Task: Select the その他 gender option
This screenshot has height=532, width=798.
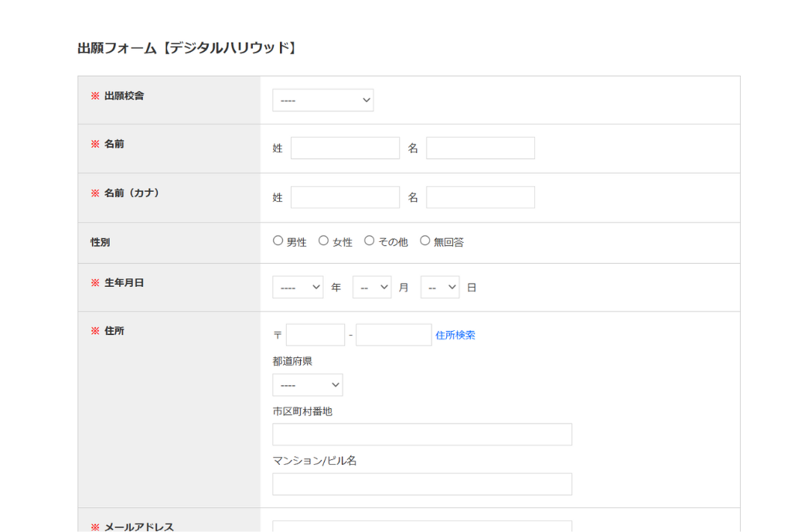Action: click(369, 240)
